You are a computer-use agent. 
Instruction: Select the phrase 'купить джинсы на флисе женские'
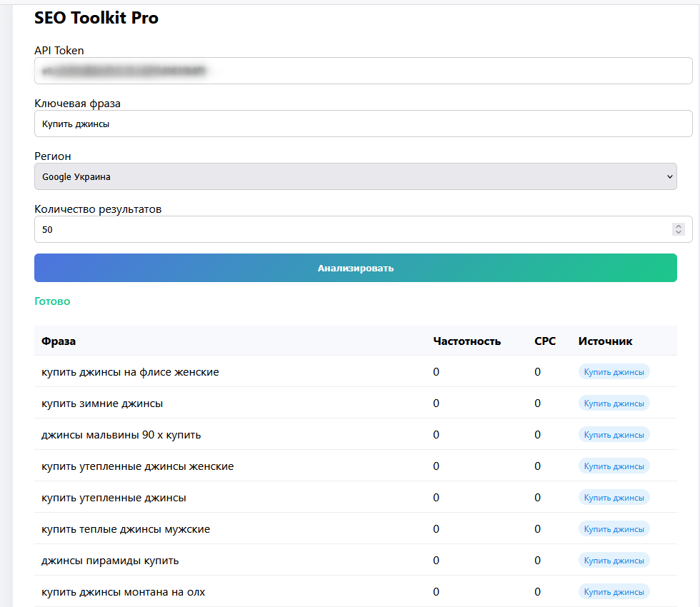click(130, 372)
